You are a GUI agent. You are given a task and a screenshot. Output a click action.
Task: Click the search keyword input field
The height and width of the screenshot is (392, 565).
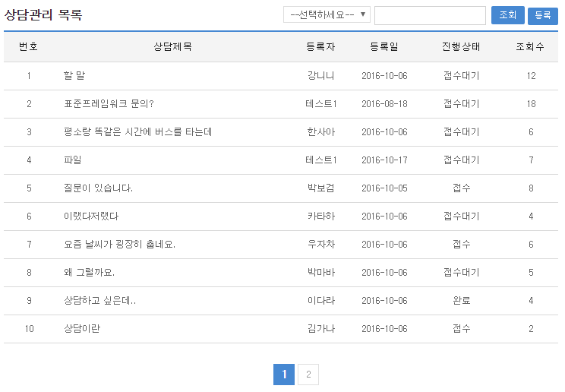click(x=430, y=15)
